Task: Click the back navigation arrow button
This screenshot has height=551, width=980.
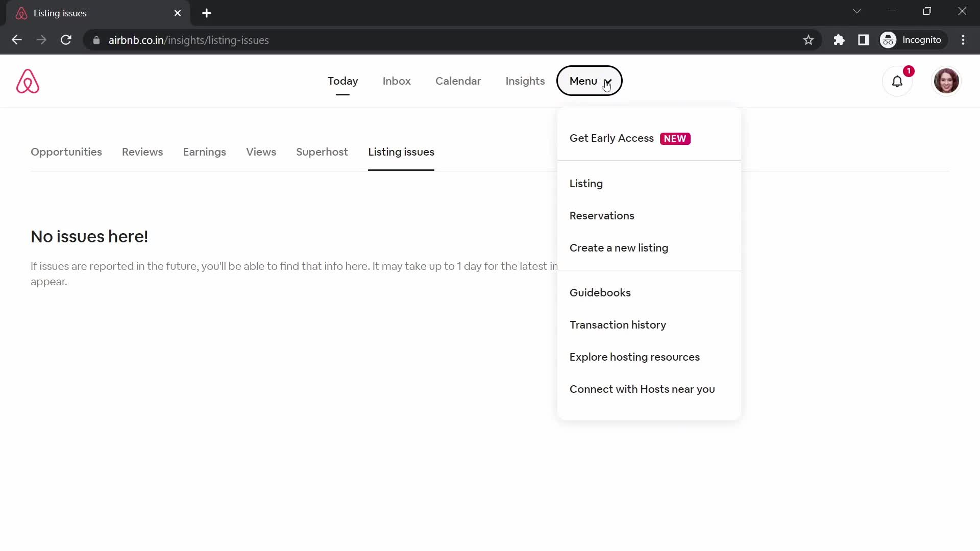Action: tap(17, 40)
